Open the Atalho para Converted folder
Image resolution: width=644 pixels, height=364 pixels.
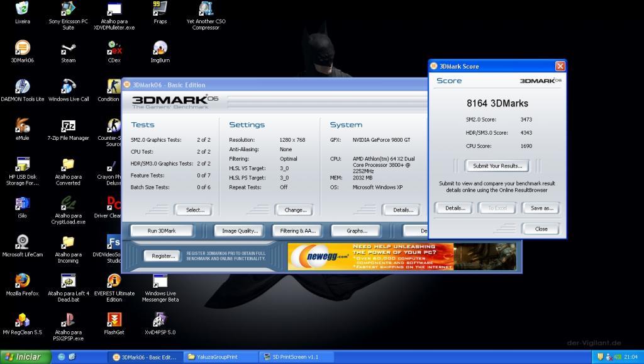68,171
